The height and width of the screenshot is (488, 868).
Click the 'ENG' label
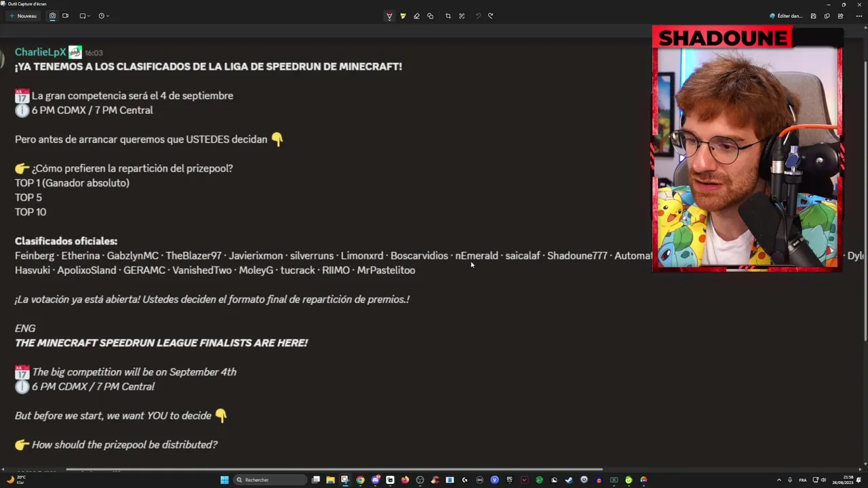click(25, 328)
